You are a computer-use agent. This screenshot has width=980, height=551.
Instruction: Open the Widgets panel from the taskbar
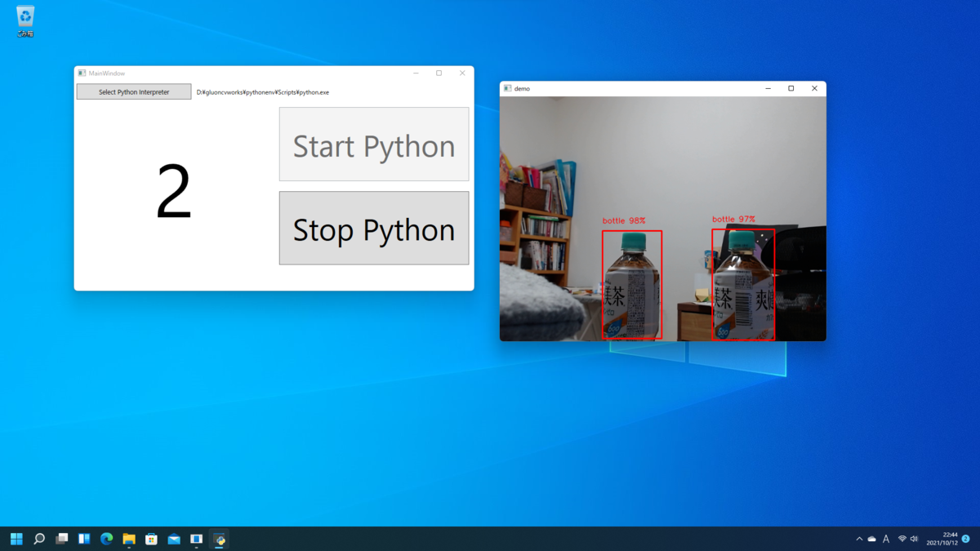[84, 539]
